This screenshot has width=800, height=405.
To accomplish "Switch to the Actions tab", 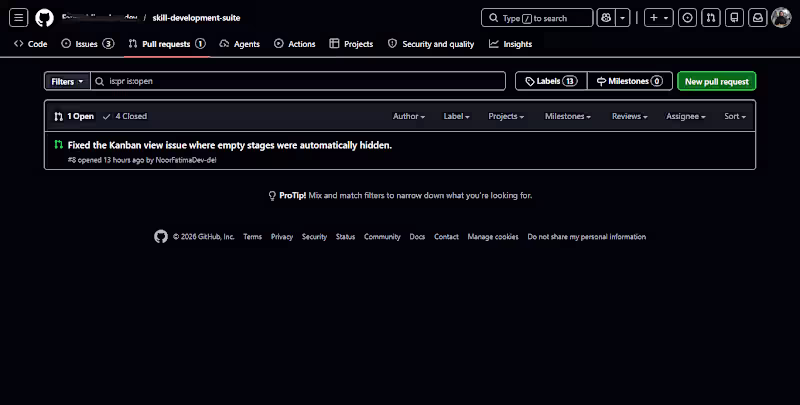I will click(295, 44).
